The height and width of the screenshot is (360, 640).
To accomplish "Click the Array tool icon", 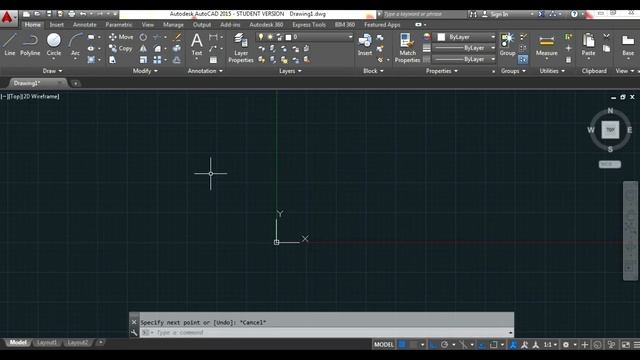I will 157,60.
